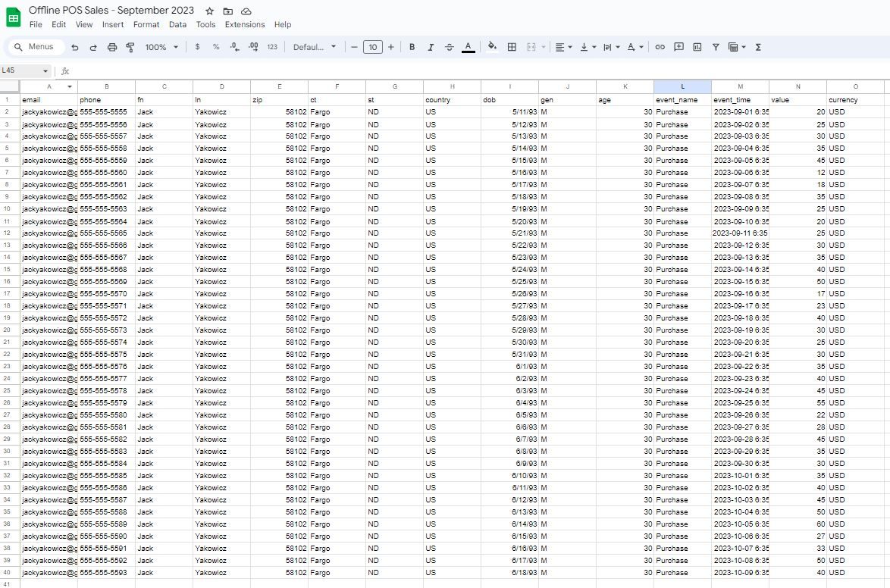Decrease font size minus button

(354, 47)
